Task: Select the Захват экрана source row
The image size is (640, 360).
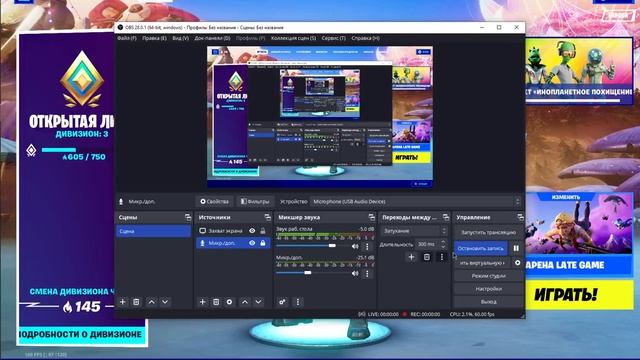Action: [x=233, y=231]
